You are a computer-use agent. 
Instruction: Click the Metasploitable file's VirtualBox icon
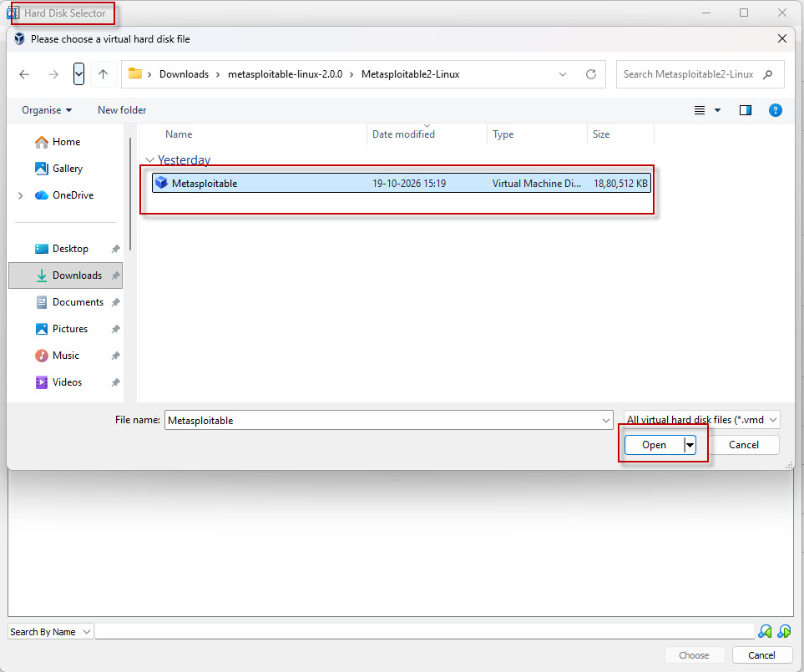point(161,183)
